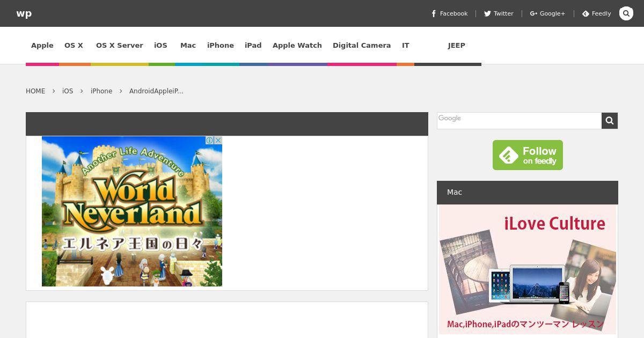Open the World Neverland ad banner
644x338 pixels.
pos(132,211)
